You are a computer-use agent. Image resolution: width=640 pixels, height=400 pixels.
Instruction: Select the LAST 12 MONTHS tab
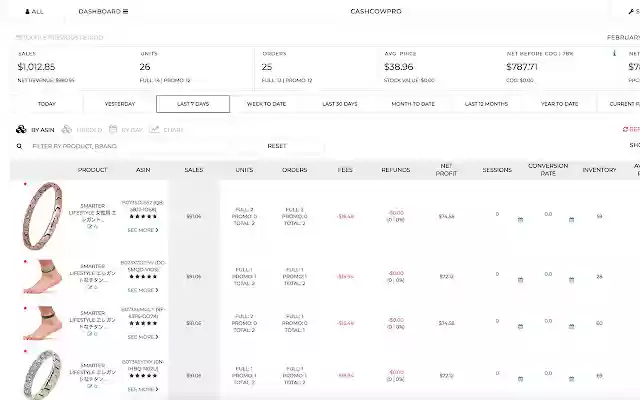point(486,104)
